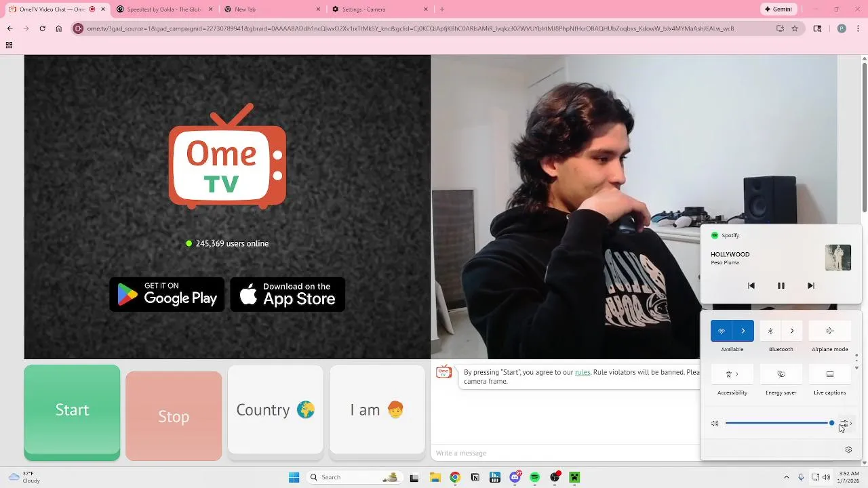Expand Bluetooth devices arrow
Viewport: 868px width, 488px height.
(x=792, y=331)
